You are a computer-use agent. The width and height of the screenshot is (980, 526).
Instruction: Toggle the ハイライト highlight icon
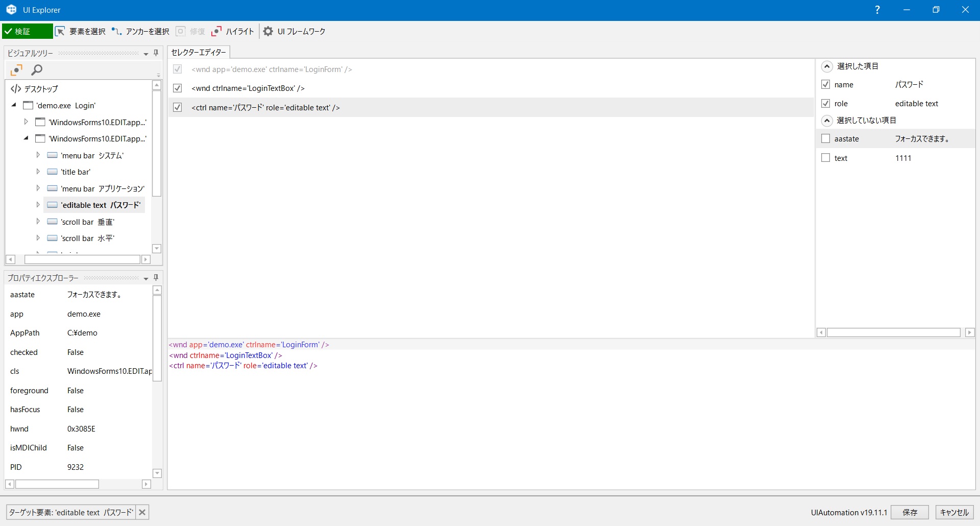point(216,31)
